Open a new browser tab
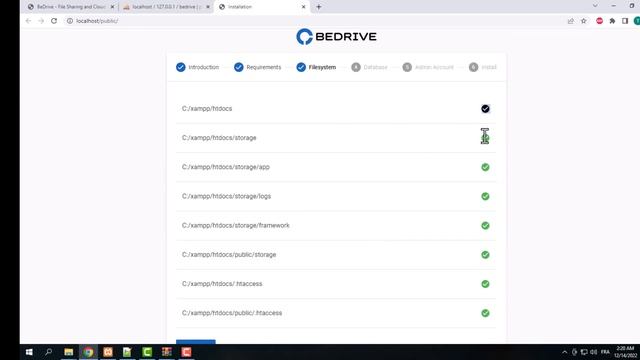 coord(319,7)
